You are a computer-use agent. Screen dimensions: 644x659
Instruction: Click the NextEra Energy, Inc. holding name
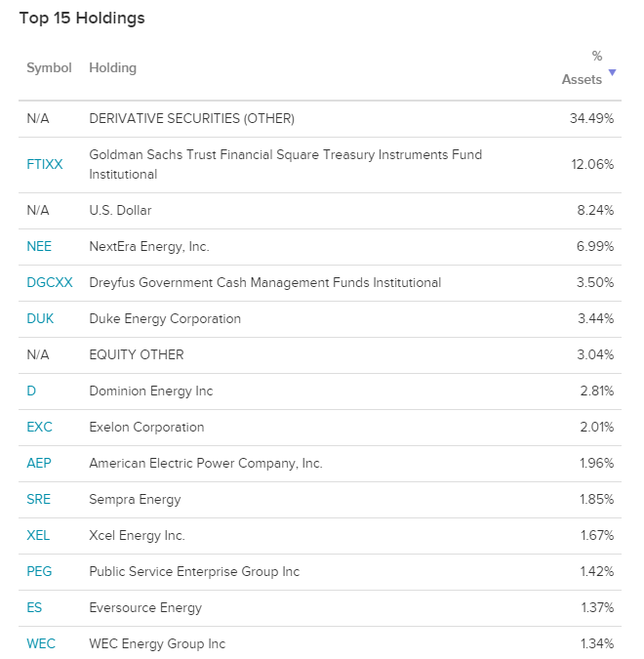[149, 246]
